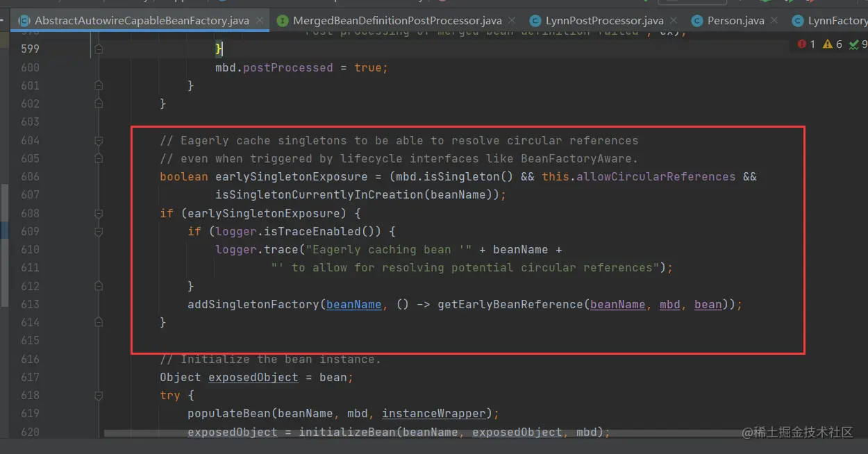Click line number 619 in gutter
This screenshot has width=868, height=454.
30,413
